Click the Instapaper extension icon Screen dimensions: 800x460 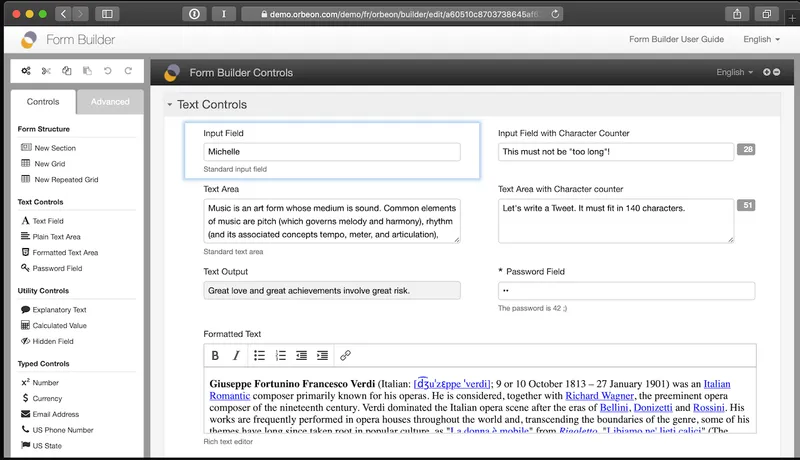223,14
